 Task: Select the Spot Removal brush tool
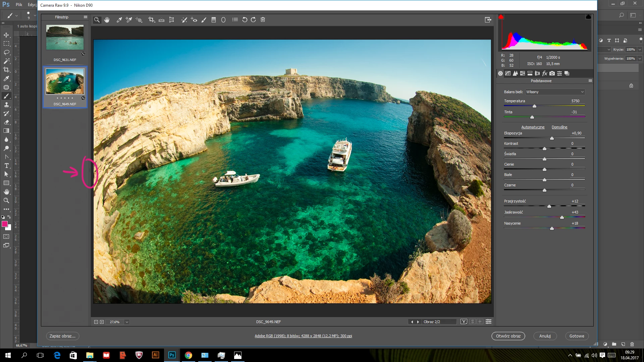tap(184, 20)
